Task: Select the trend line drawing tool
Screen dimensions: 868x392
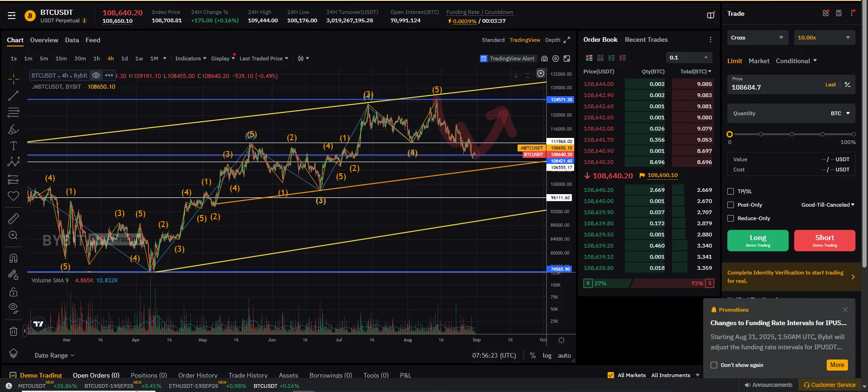Action: (13, 96)
